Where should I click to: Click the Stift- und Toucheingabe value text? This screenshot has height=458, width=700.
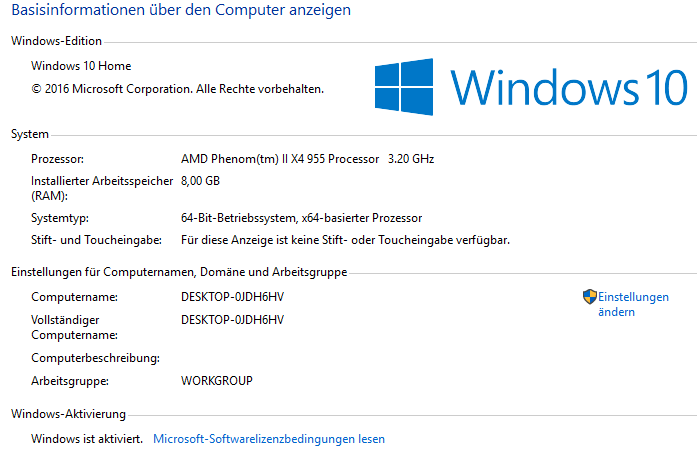point(345,240)
